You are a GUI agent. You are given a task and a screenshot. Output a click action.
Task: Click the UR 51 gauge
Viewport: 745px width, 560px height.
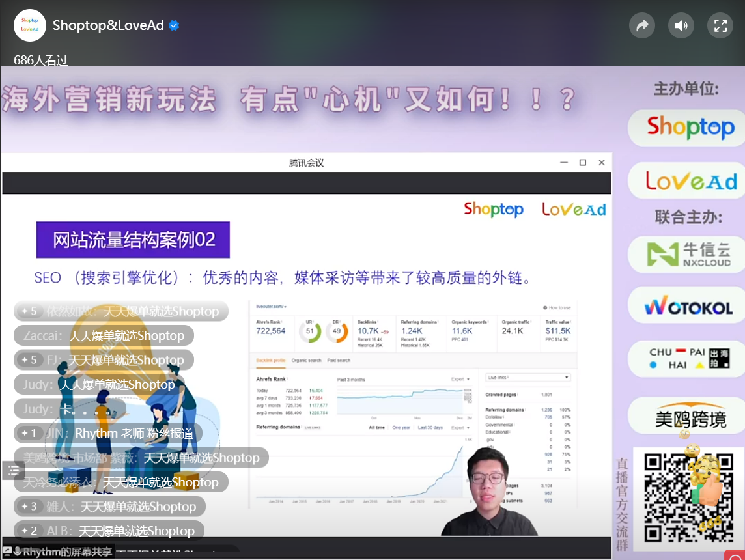(310, 331)
